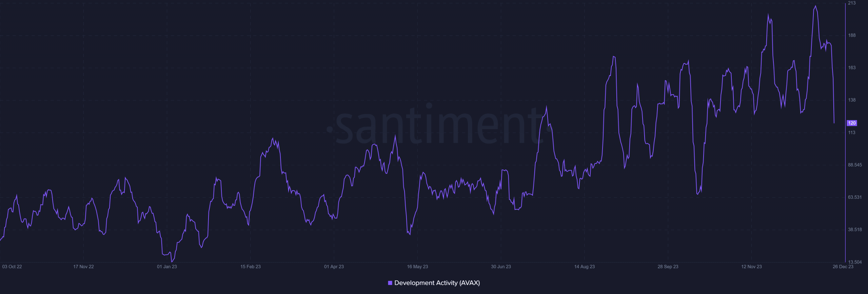The image size is (868, 294).
Task: Click the 113 y-axis value
Action: tap(852, 133)
